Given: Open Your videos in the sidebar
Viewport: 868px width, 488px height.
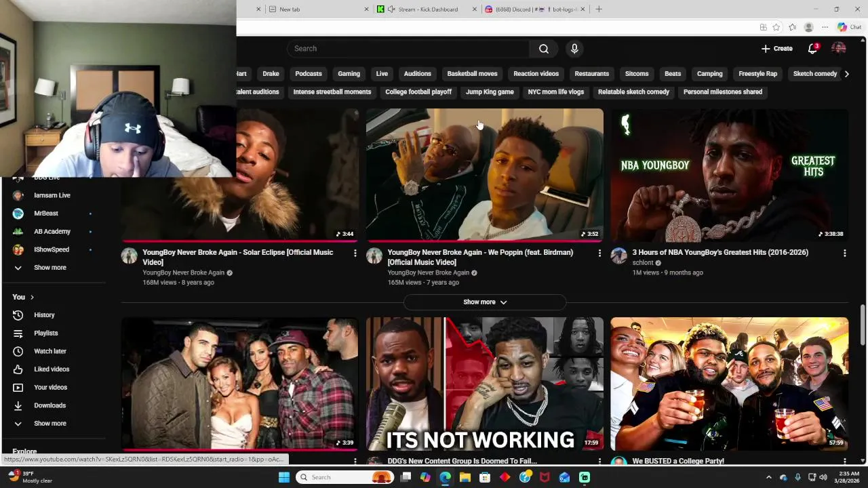Looking at the screenshot, I should pyautogui.click(x=50, y=388).
